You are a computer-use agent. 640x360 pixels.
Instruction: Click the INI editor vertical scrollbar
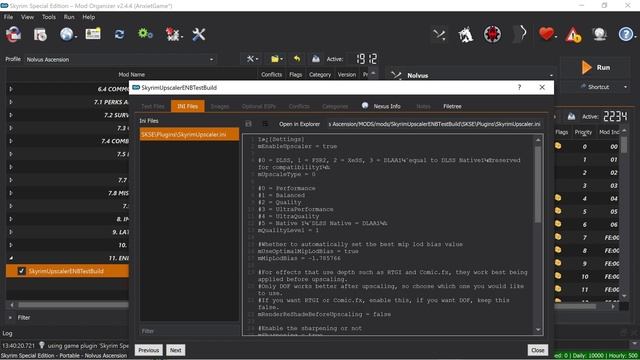[x=538, y=184]
